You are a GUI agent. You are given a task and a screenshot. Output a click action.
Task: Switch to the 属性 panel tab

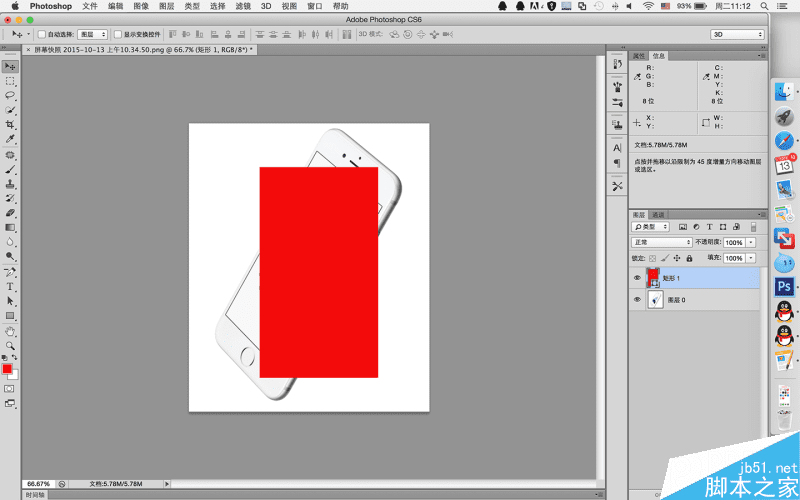[x=640, y=56]
